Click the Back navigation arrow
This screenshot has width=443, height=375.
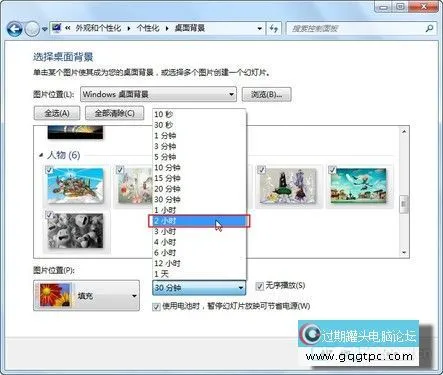click(14, 29)
